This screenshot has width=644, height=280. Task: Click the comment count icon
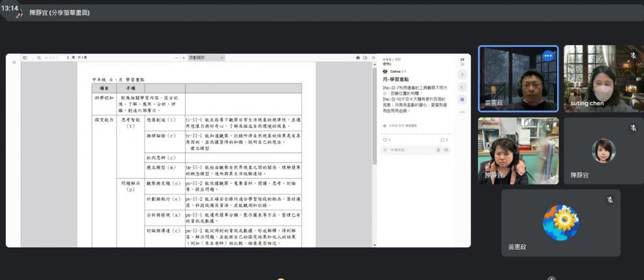click(x=443, y=139)
